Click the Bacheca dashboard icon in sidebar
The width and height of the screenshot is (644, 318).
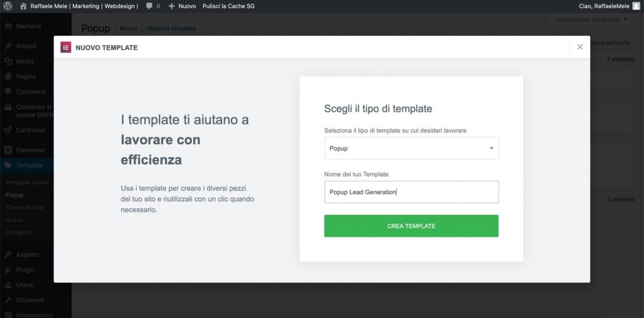(x=8, y=26)
